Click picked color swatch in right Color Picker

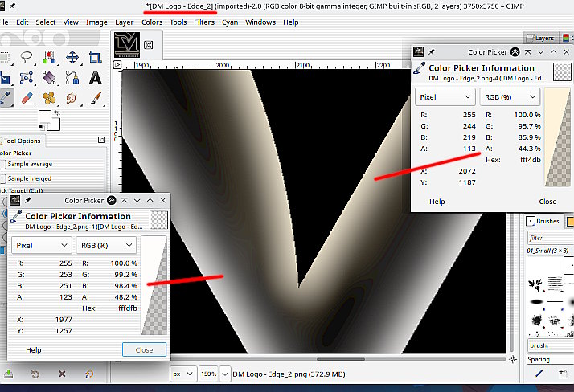(x=558, y=137)
